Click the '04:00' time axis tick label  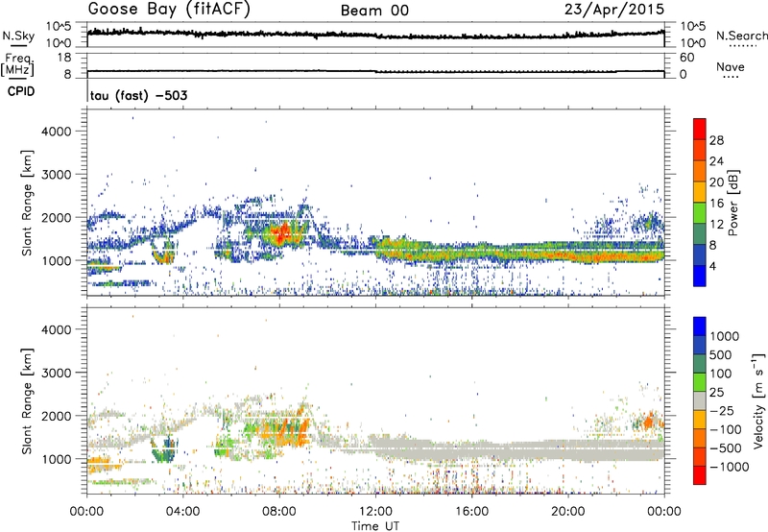tap(183, 512)
